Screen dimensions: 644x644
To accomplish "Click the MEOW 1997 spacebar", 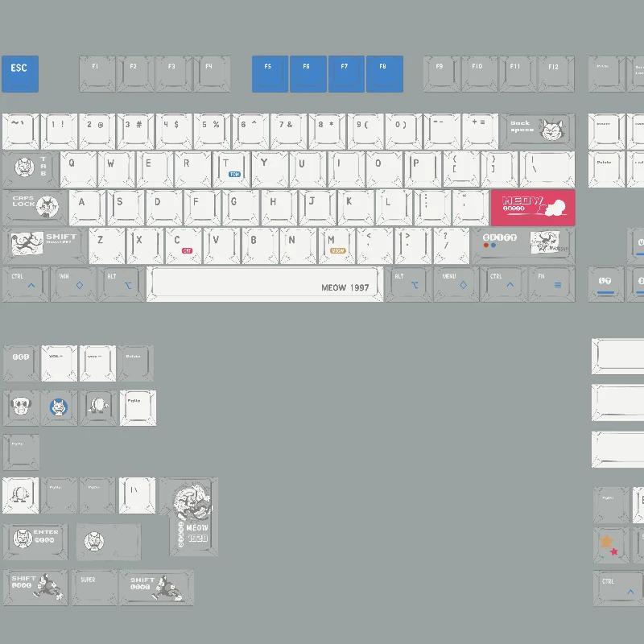I will tap(265, 284).
